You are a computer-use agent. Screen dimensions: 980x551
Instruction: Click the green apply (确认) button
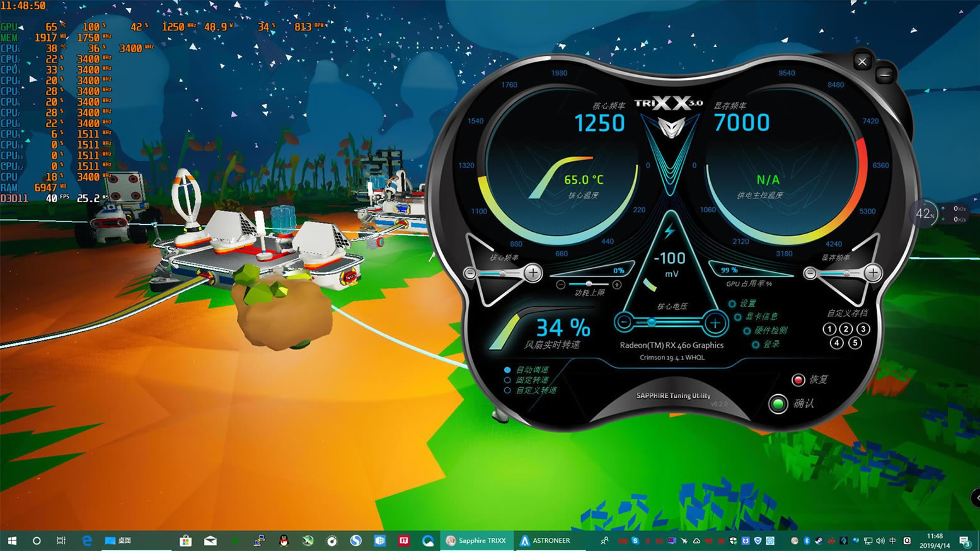(778, 404)
